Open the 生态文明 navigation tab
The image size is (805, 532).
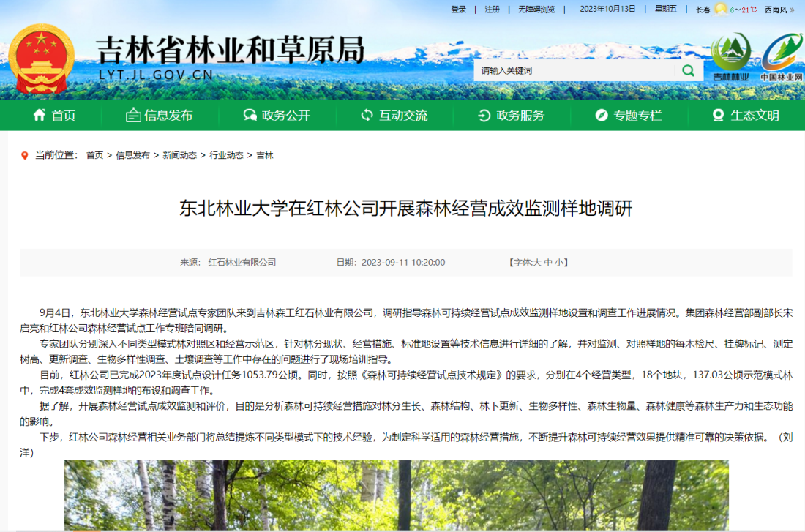[746, 115]
